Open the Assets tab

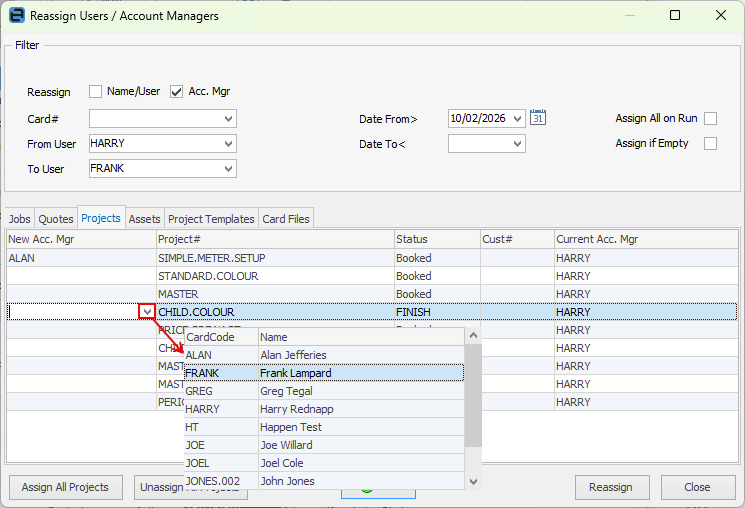click(x=144, y=219)
